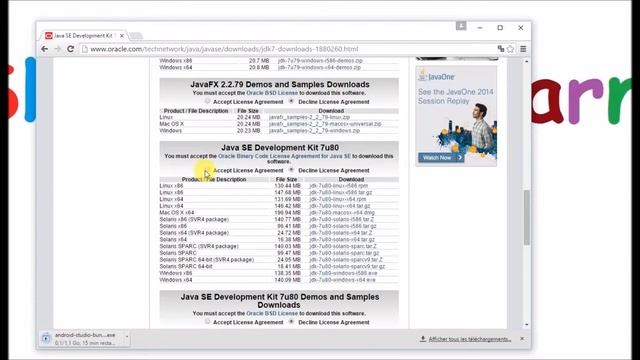The width and height of the screenshot is (640, 360).
Task: Download jdk-7u80-solaris-sparcv9.tar.gz
Action: [347, 267]
